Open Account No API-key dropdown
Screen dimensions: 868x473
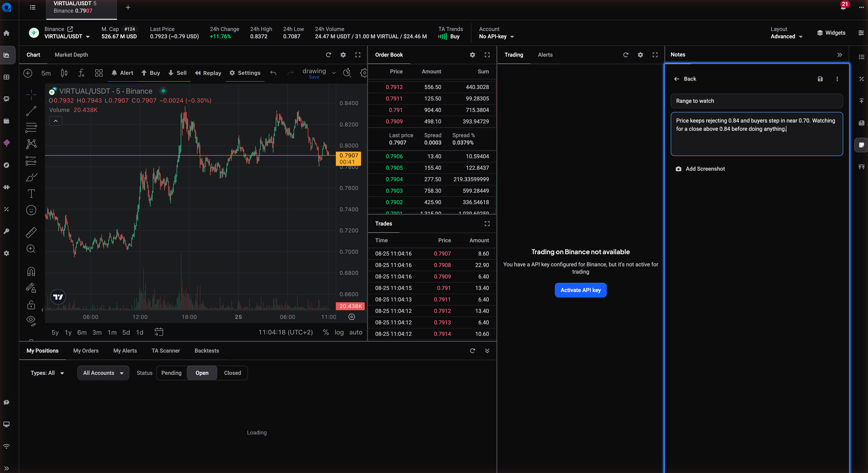[x=496, y=36]
